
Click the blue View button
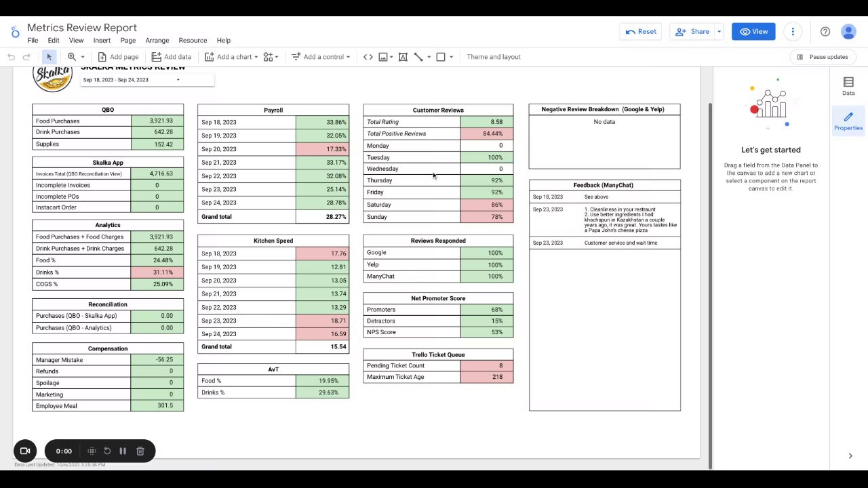point(753,32)
